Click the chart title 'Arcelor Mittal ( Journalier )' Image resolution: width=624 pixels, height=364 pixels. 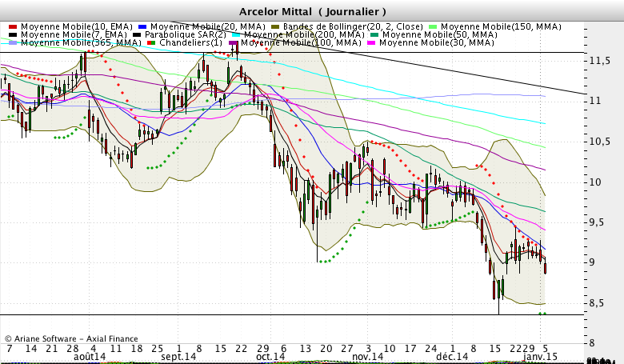coord(312,11)
